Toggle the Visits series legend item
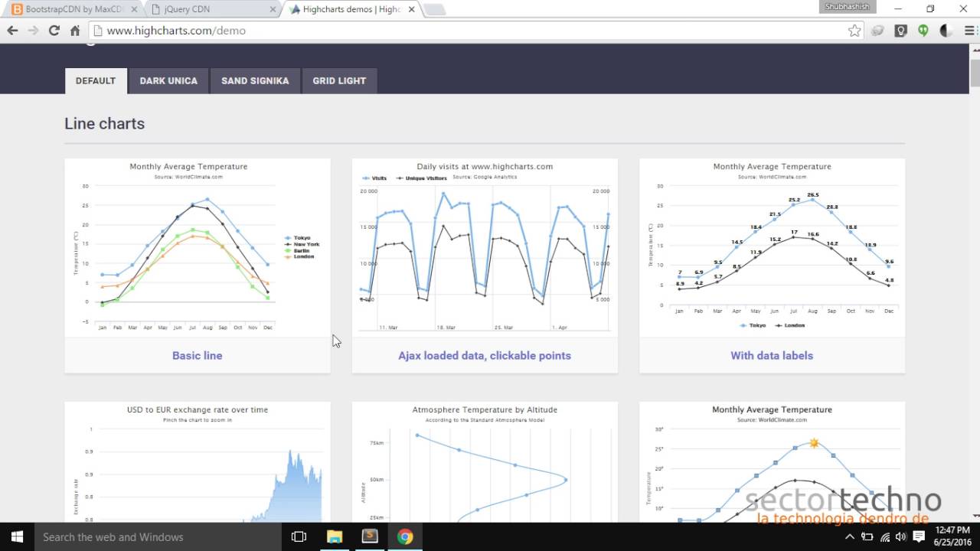980x551 pixels. [x=375, y=178]
